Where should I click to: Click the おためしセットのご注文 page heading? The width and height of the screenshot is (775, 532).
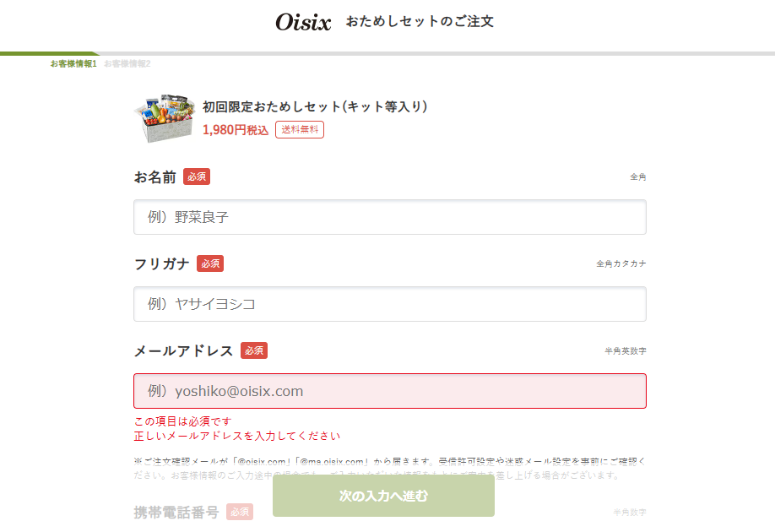tap(420, 21)
